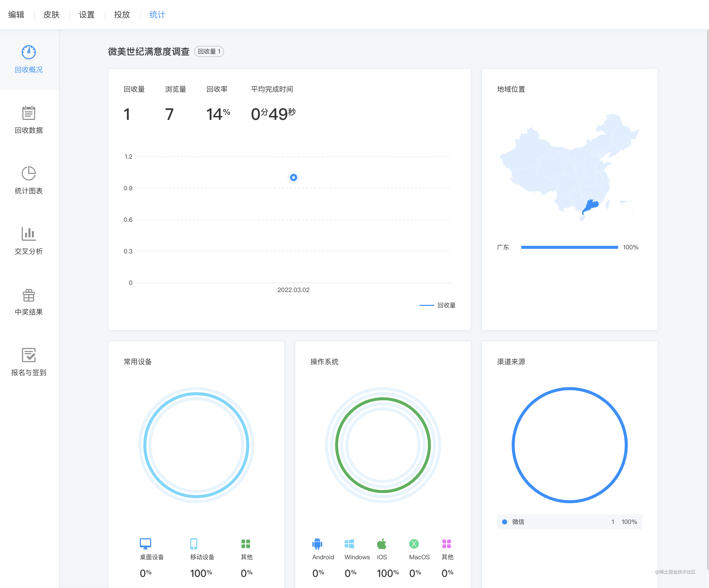Click the Windows logo icon
Image resolution: width=709 pixels, height=588 pixels.
349,543
